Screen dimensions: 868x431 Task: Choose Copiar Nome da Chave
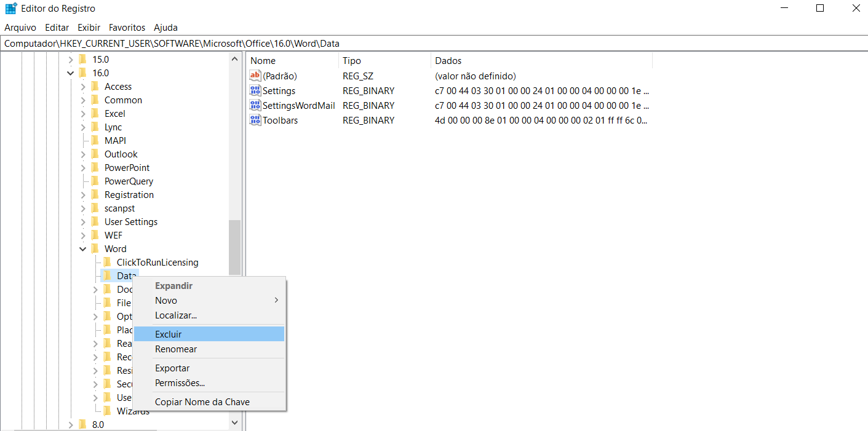[x=209, y=402]
